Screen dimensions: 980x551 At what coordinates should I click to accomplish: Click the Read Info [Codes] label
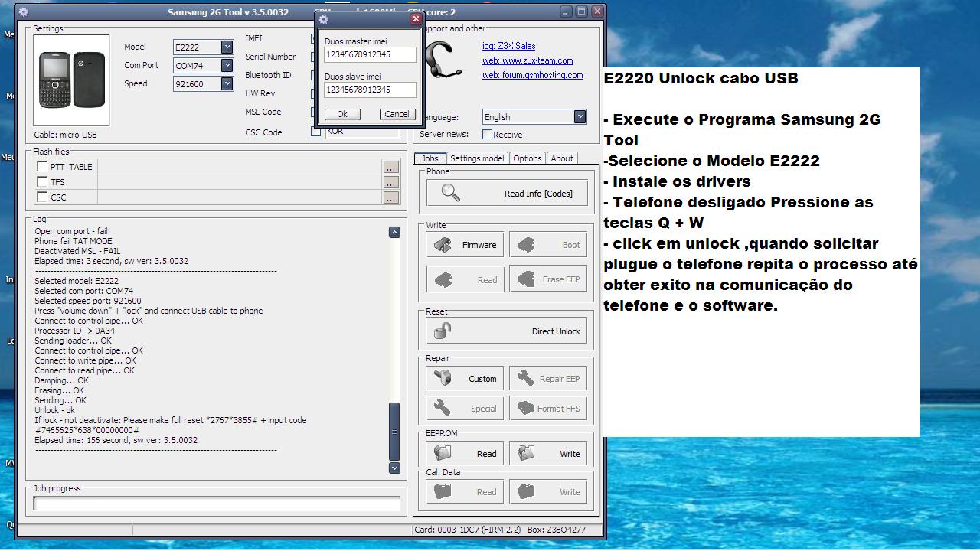pyautogui.click(x=538, y=194)
